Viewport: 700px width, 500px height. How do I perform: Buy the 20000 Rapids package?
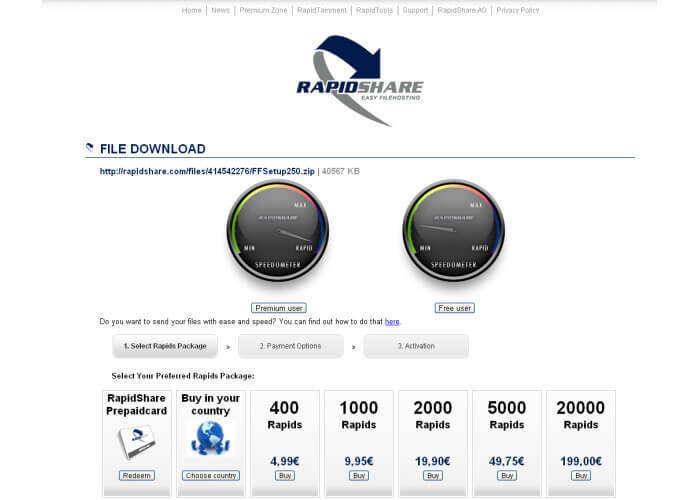coord(581,475)
